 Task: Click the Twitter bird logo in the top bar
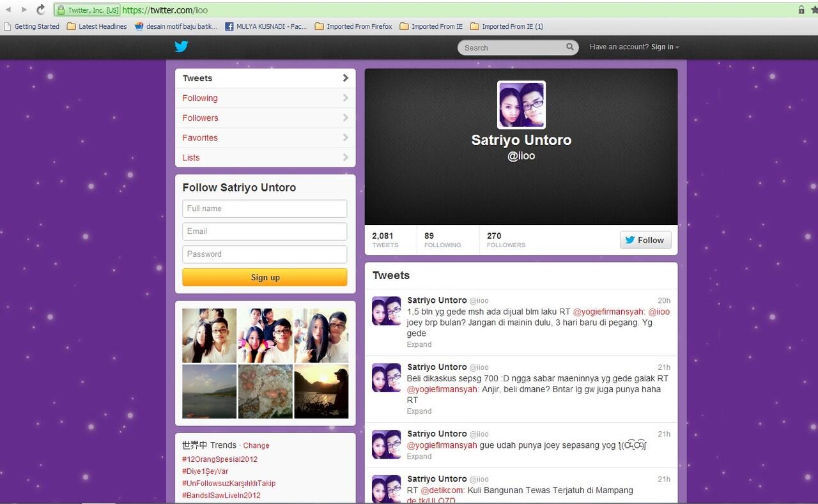pos(181,47)
